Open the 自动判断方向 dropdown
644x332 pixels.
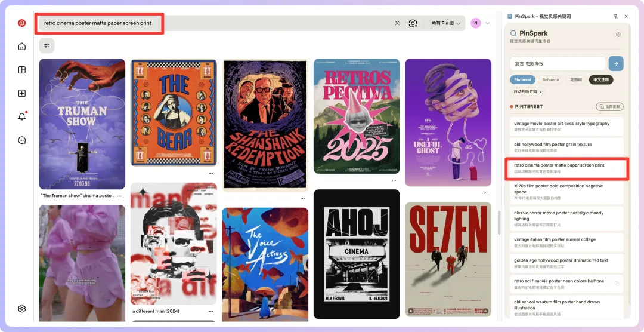(x=527, y=91)
